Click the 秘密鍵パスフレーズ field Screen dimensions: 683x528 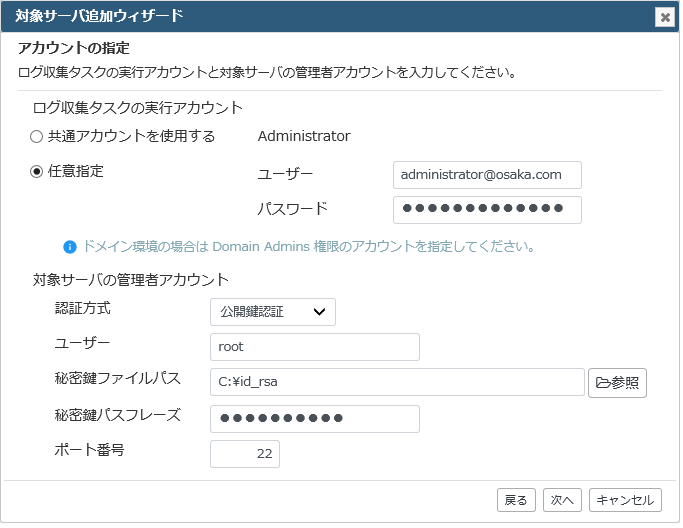pos(314,419)
